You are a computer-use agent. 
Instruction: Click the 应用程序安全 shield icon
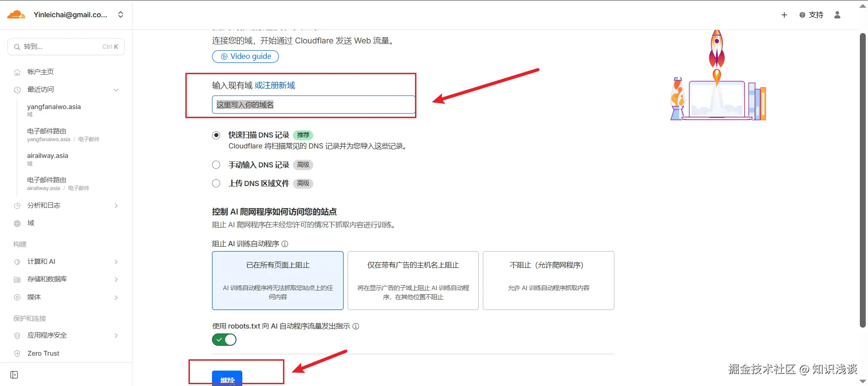pyautogui.click(x=17, y=335)
